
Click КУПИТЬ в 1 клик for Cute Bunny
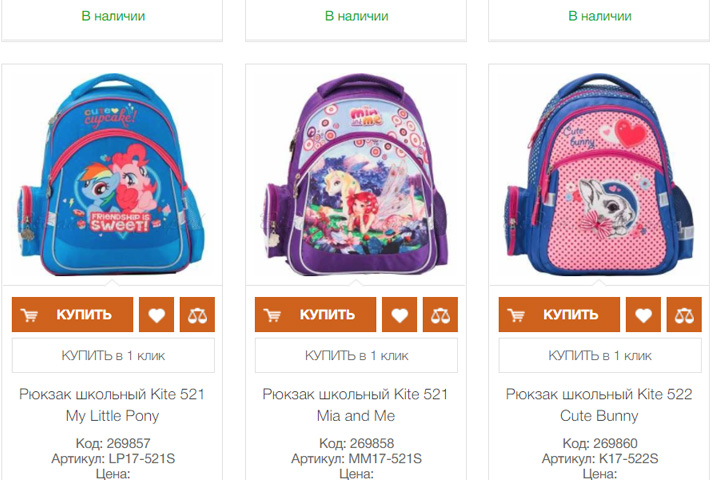pyautogui.click(x=600, y=356)
